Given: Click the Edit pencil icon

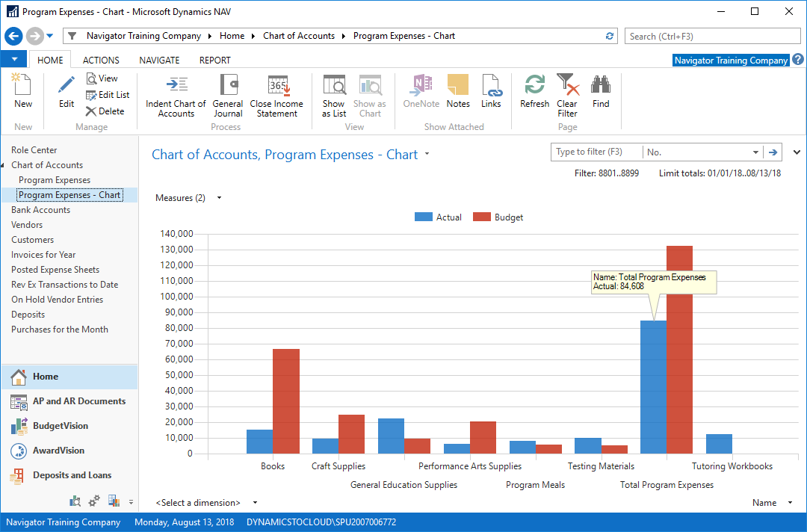Looking at the screenshot, I should click(67, 85).
